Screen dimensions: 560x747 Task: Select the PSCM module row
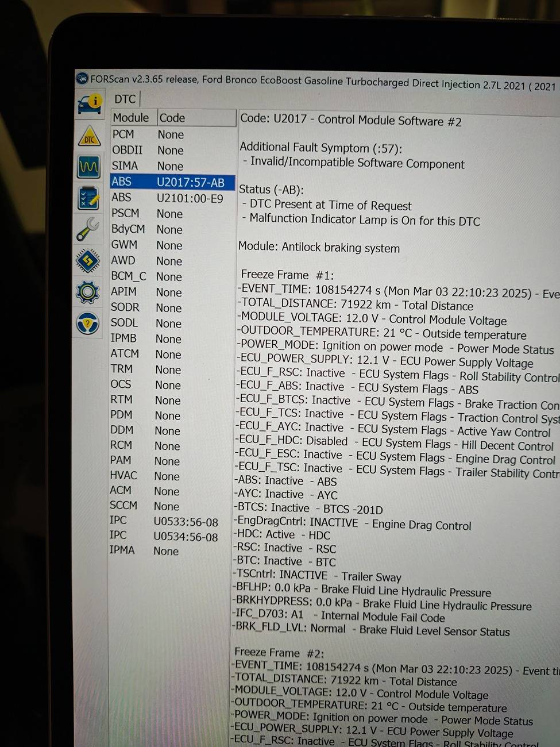pos(172,214)
